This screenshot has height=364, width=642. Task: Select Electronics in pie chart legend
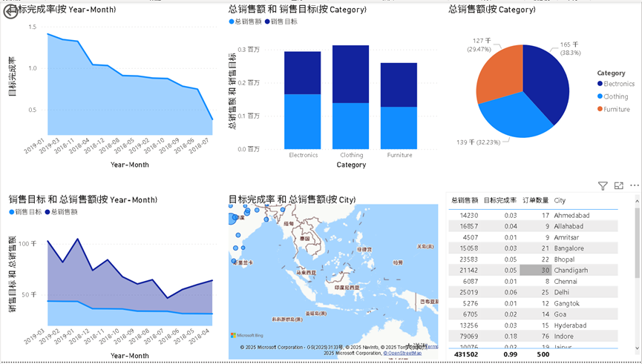(x=616, y=84)
